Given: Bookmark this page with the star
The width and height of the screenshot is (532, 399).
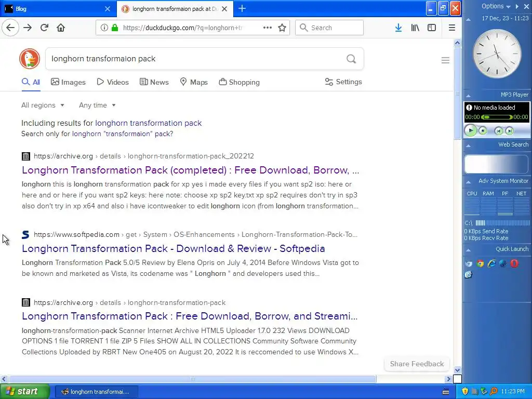Looking at the screenshot, I should [x=282, y=28].
